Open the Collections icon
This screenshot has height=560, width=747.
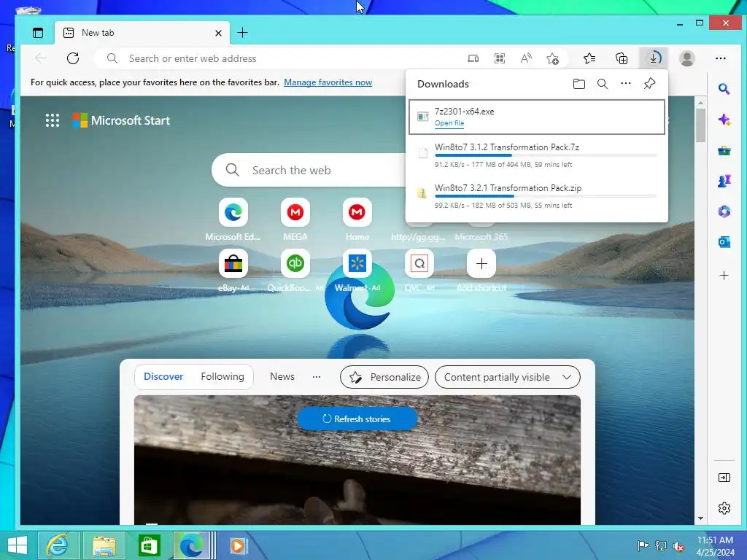click(x=622, y=58)
